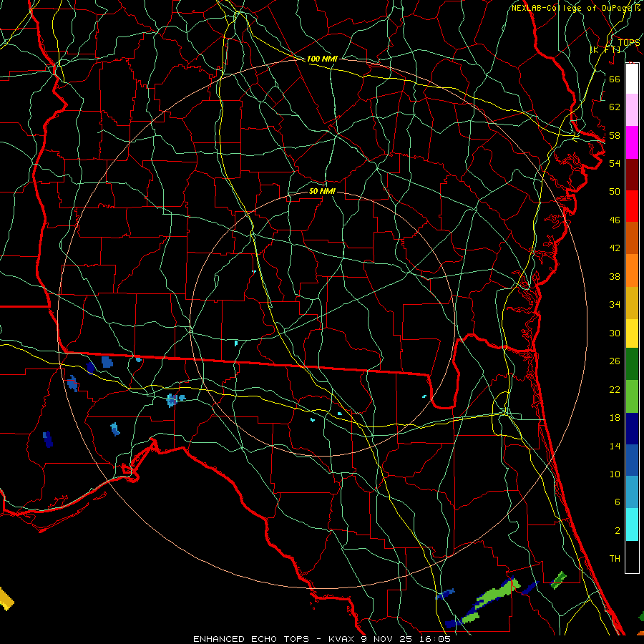Pick the light blue legend color block

tap(632, 492)
